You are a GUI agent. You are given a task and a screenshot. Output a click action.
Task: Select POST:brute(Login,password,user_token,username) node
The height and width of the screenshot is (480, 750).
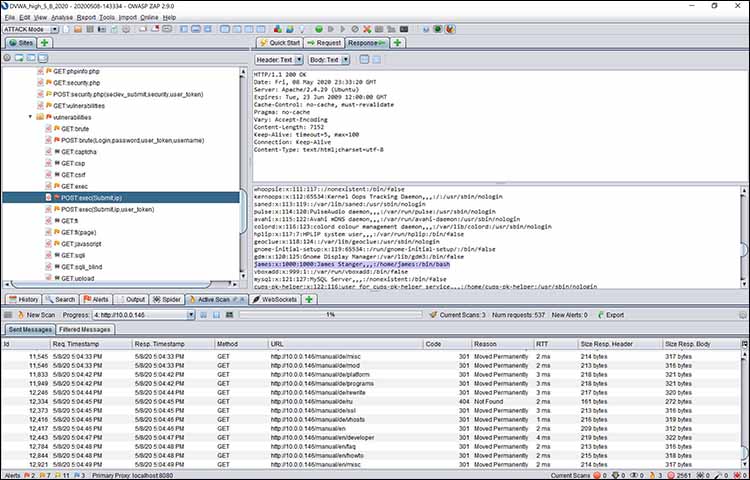[x=132, y=141]
